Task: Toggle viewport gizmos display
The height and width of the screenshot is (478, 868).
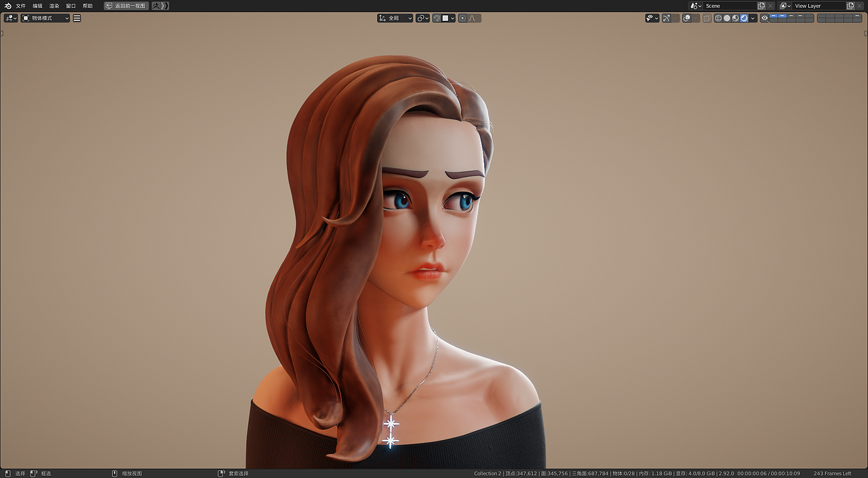Action: [x=667, y=18]
